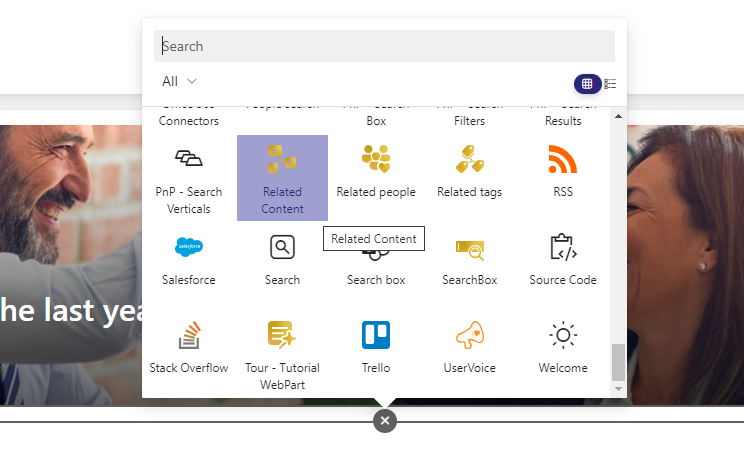Pick the UserVoice web part
Image resolution: width=744 pixels, height=449 pixels.
coord(469,351)
